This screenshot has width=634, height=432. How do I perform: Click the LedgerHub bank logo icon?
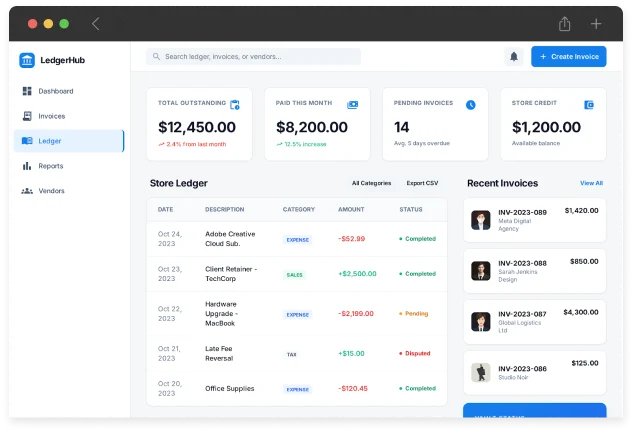click(x=27, y=60)
